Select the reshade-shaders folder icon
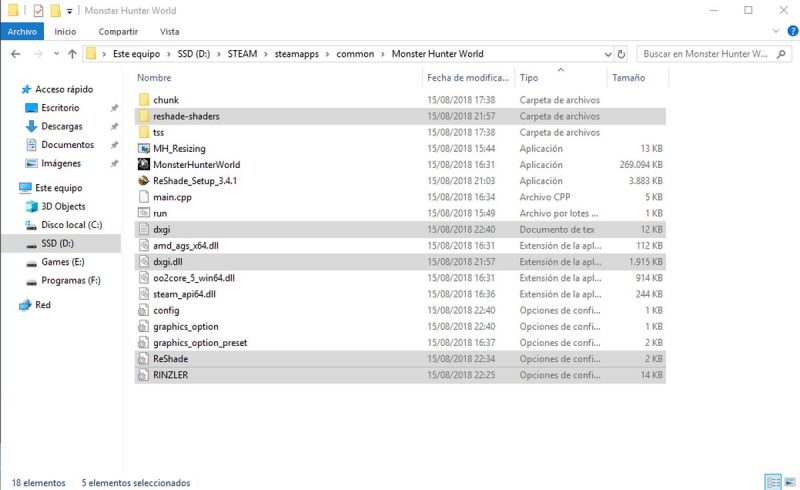The width and height of the screenshot is (800, 490). click(x=144, y=116)
